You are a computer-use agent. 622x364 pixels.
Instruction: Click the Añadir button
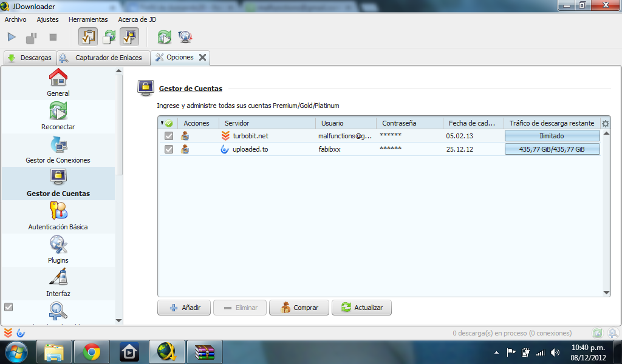[183, 308]
